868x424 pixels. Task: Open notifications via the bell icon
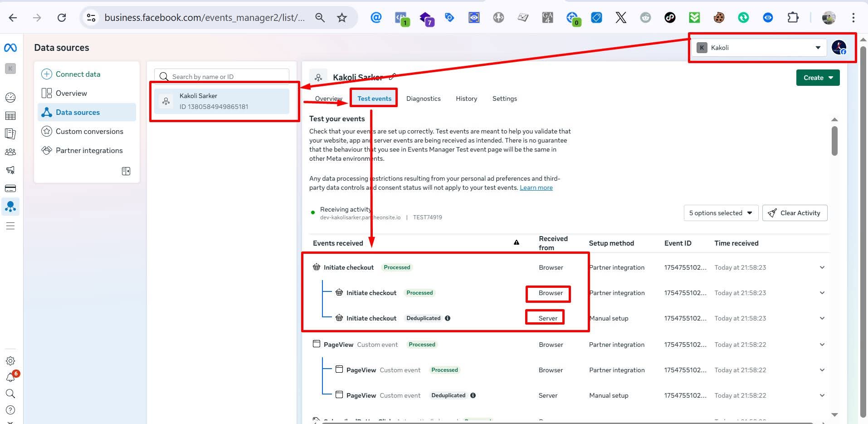[x=10, y=377]
